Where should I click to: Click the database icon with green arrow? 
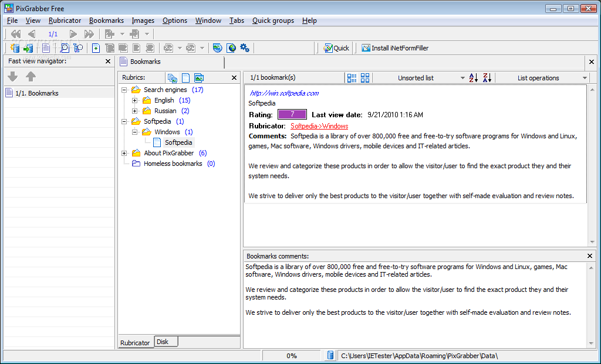point(28,48)
